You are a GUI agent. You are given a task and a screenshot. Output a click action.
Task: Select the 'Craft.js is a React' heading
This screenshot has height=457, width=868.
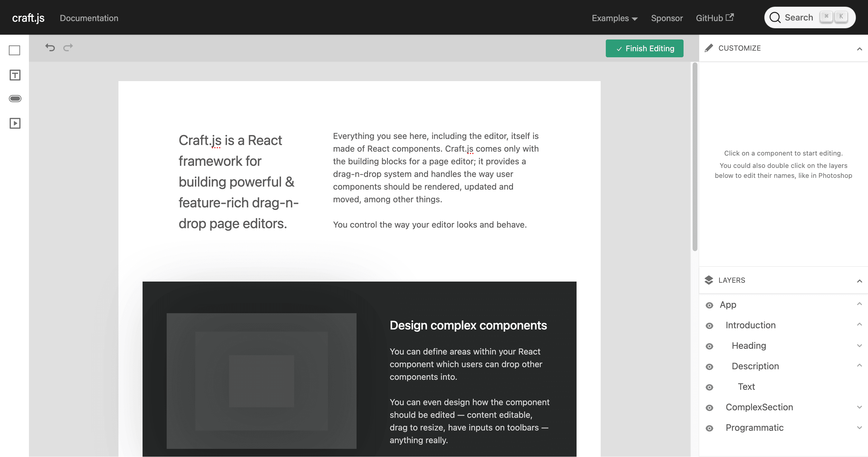pyautogui.click(x=239, y=182)
